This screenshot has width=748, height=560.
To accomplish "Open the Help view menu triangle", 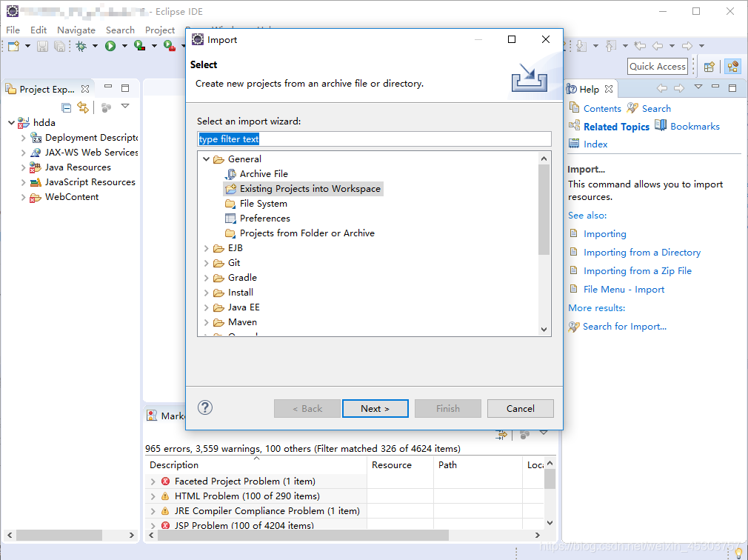I will (x=698, y=87).
